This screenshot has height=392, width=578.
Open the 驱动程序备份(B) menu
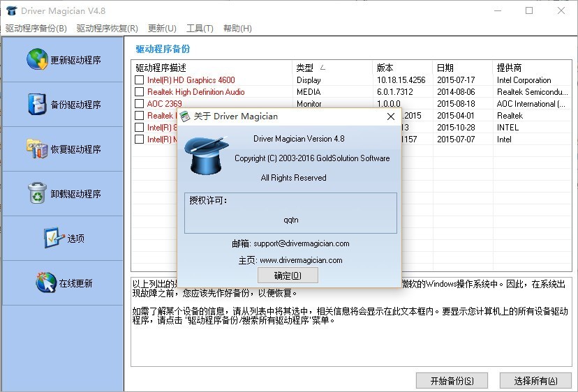point(36,29)
